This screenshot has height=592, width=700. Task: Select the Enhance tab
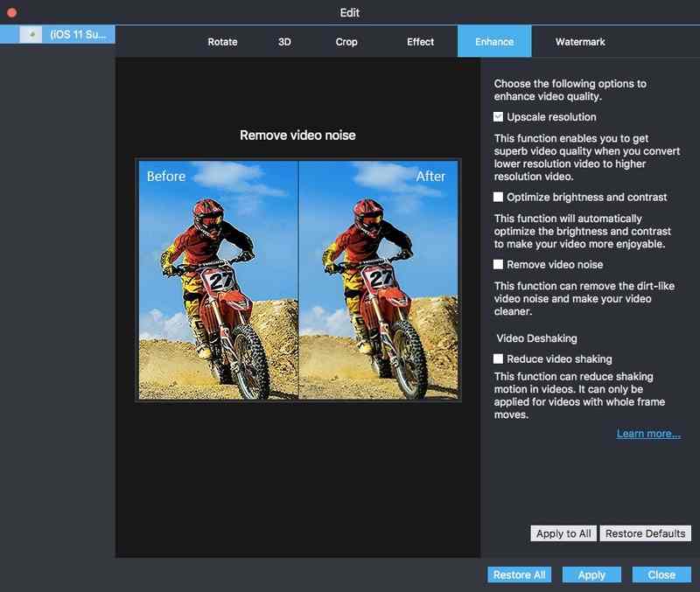(493, 40)
